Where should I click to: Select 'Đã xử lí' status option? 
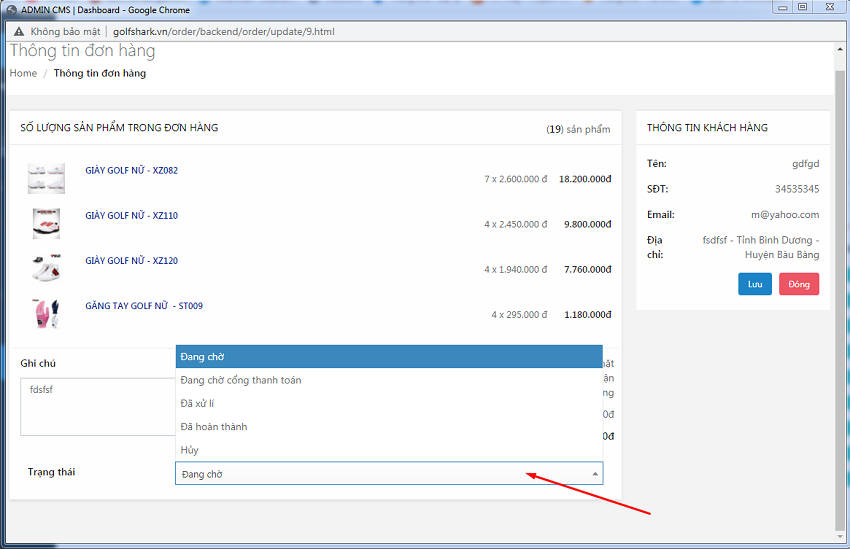pos(389,403)
